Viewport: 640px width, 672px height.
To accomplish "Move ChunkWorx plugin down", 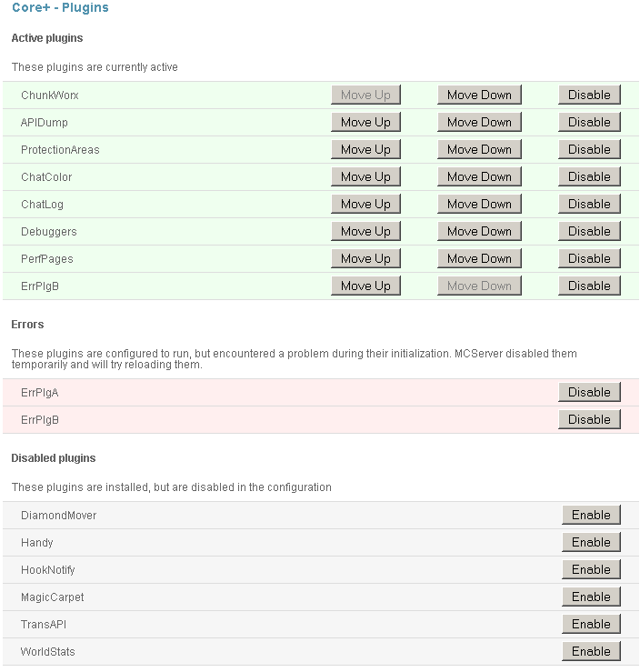I will click(x=479, y=95).
